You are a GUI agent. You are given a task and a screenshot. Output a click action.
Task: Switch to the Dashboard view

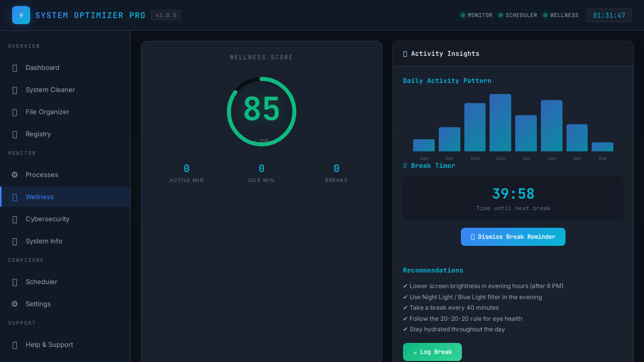click(42, 68)
